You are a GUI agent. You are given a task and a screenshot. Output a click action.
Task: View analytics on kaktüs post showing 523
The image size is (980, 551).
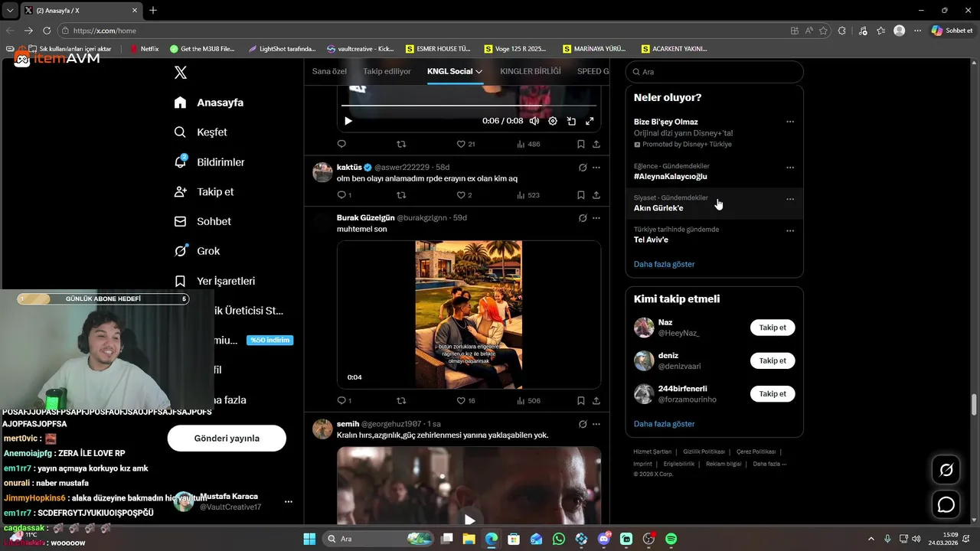[528, 195]
